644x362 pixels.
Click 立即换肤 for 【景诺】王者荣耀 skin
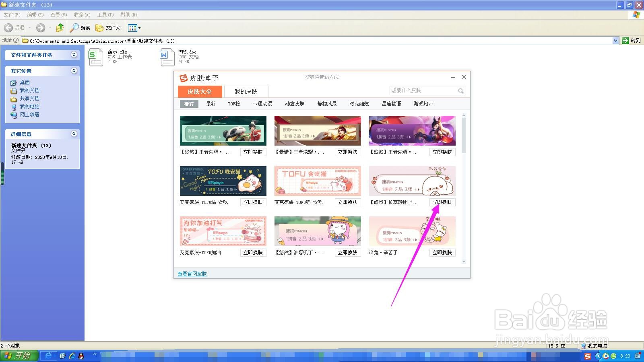click(x=348, y=152)
